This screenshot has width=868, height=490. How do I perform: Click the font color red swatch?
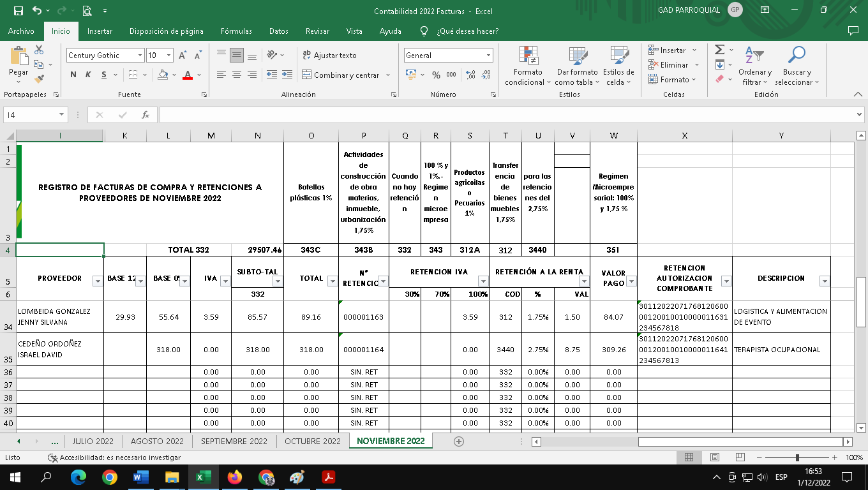tap(188, 75)
